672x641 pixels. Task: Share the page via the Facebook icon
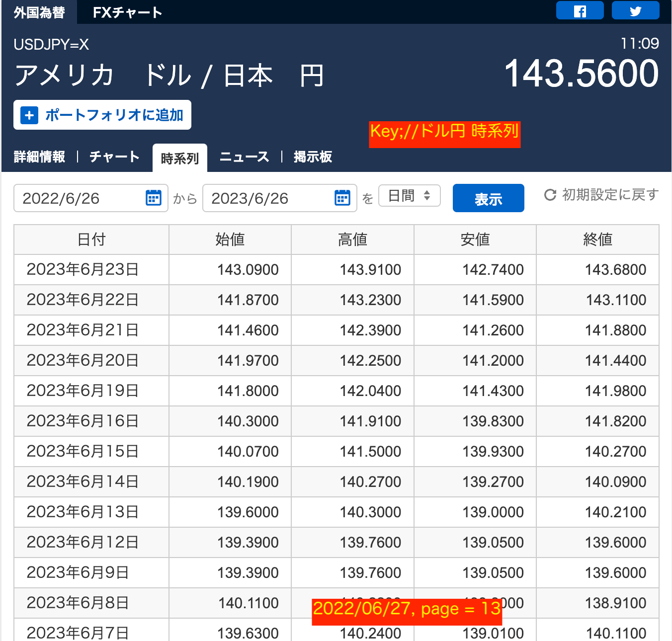[580, 10]
